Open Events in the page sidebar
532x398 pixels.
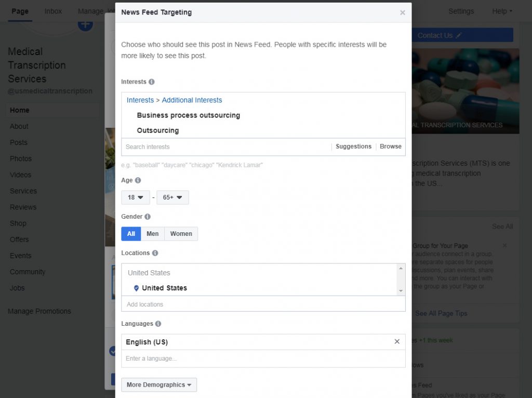(20, 256)
